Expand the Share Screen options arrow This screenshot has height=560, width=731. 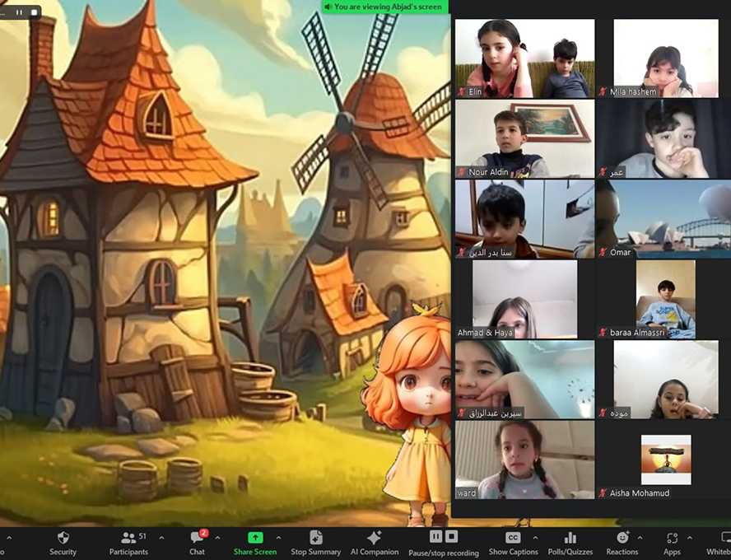[x=278, y=537]
